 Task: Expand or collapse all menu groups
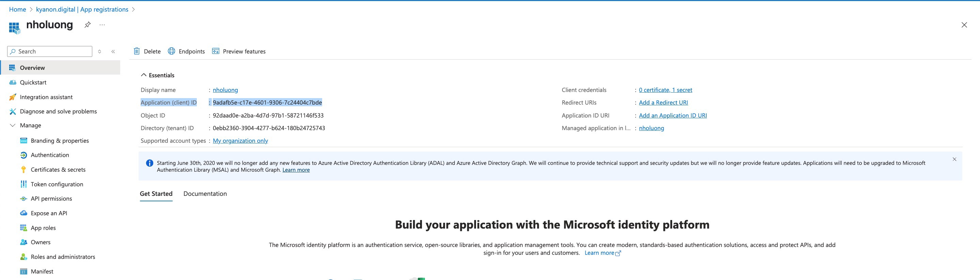(x=100, y=51)
